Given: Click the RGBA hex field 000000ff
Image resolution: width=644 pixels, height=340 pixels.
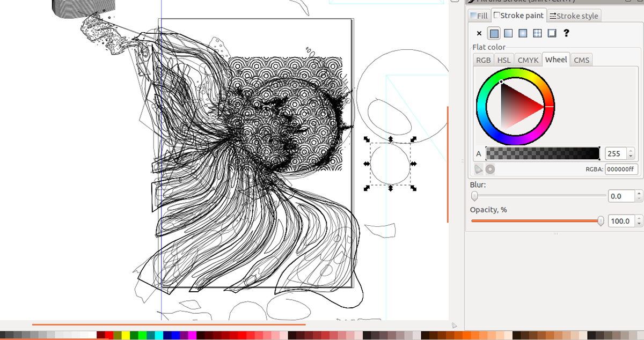Looking at the screenshot, I should 621,169.
